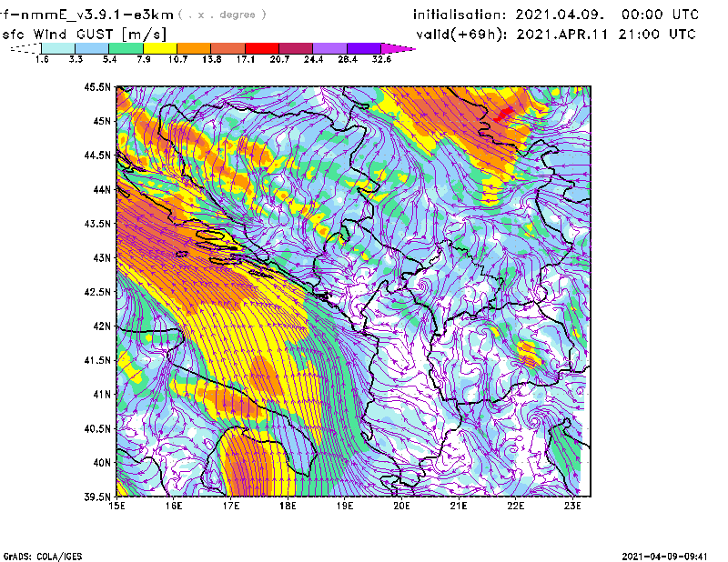Screen dimensions: 728x562
Task: Click the 43N latitude label
Action: [x=102, y=257]
